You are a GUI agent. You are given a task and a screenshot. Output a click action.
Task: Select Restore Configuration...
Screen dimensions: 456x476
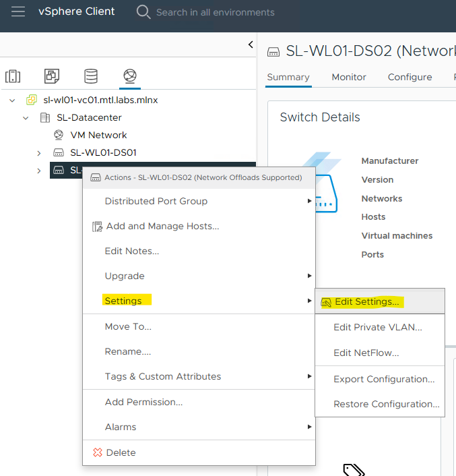click(x=380, y=404)
